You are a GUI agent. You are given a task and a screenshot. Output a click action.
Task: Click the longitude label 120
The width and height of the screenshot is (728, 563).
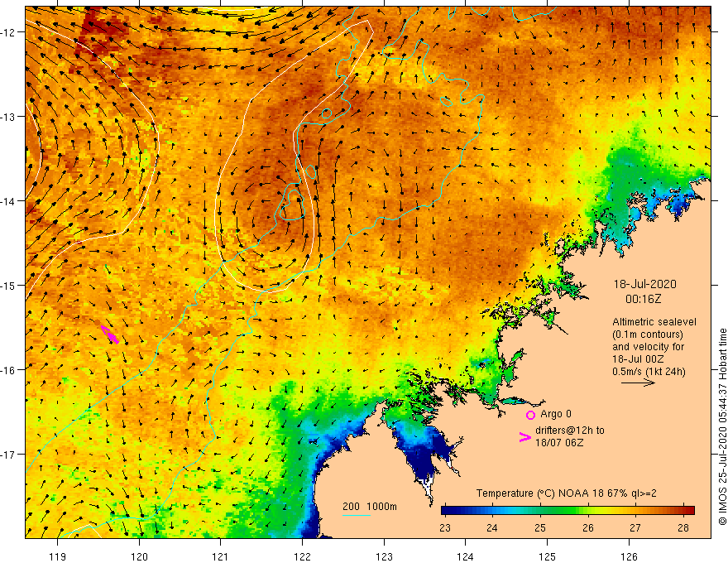coord(139,556)
